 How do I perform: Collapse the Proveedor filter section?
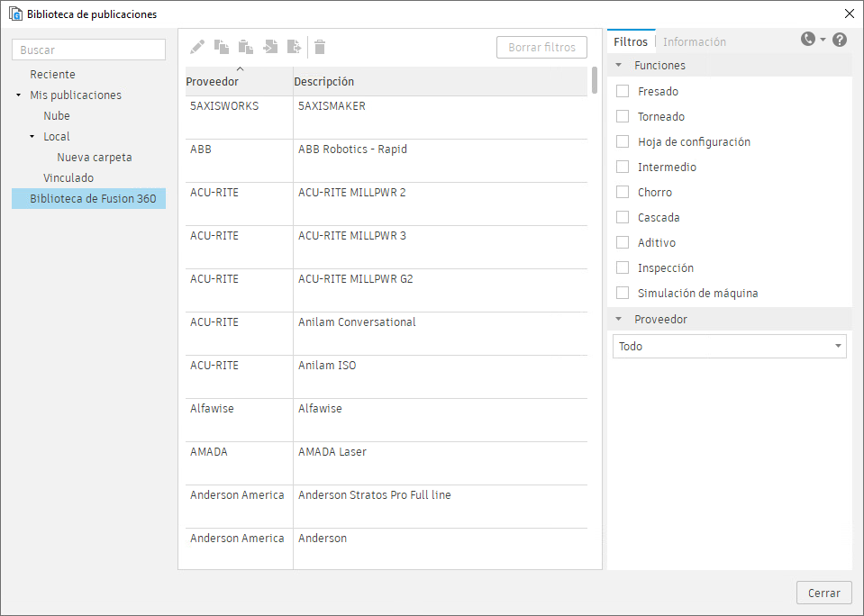pyautogui.click(x=618, y=319)
